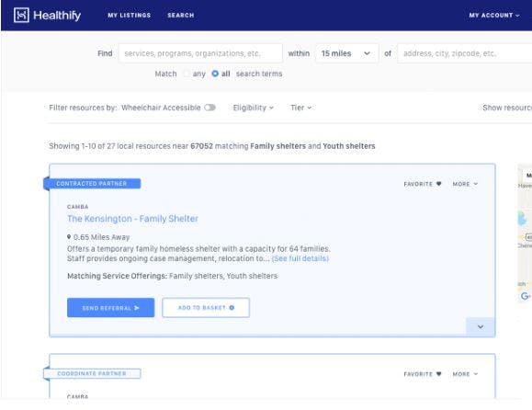Open The Kensington - Family Shelter link
This screenshot has width=532, height=410.
click(132, 219)
